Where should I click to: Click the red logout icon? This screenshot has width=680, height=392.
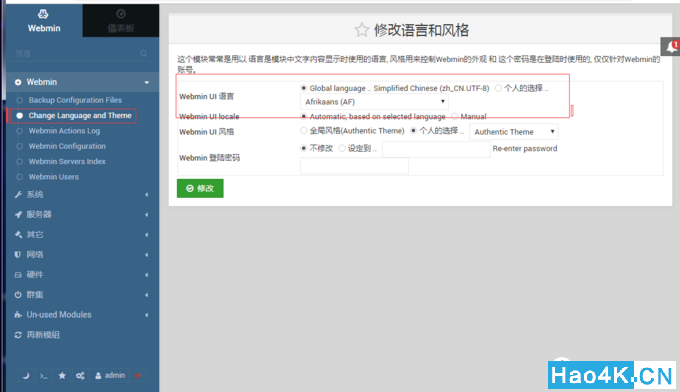click(138, 376)
